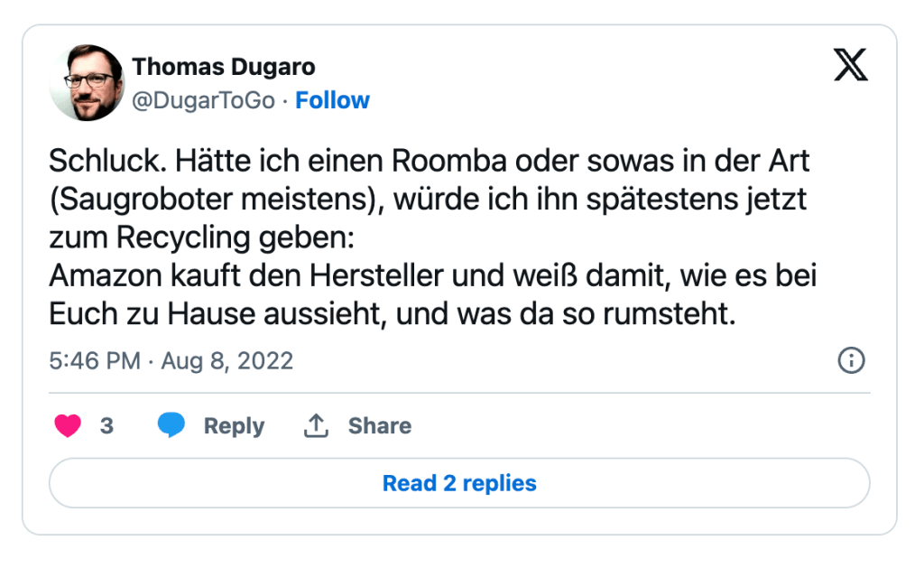
Task: Open Thomas Dugaro's profile picture
Action: 86,83
